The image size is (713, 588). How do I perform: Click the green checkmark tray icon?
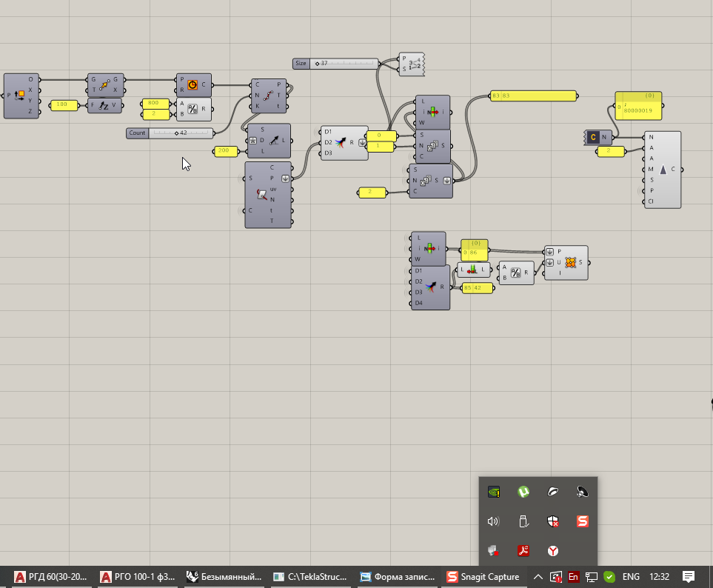click(x=609, y=577)
